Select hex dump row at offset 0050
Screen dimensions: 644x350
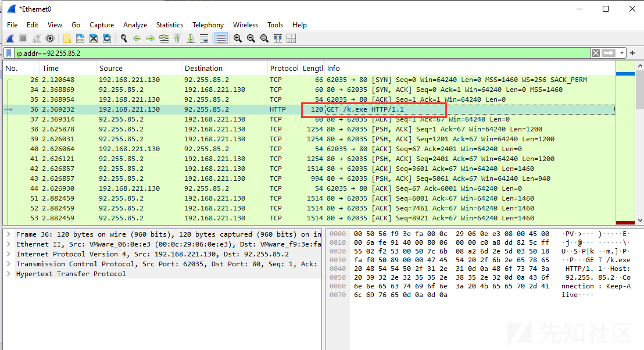[x=480, y=277]
